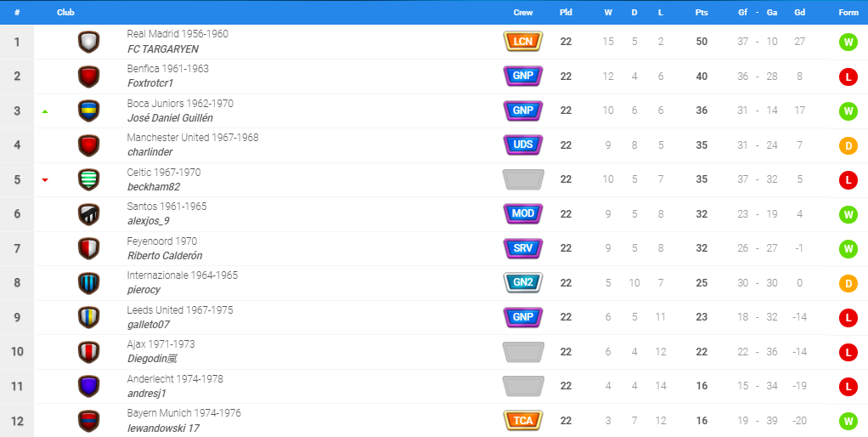Screen dimensions: 868x437
Task: Click the green W form badge for Real Madrid
Action: click(x=848, y=43)
